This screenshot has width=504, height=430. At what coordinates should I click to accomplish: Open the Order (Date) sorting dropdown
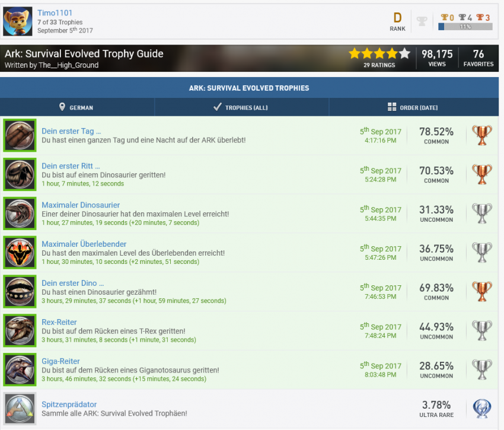coord(412,107)
